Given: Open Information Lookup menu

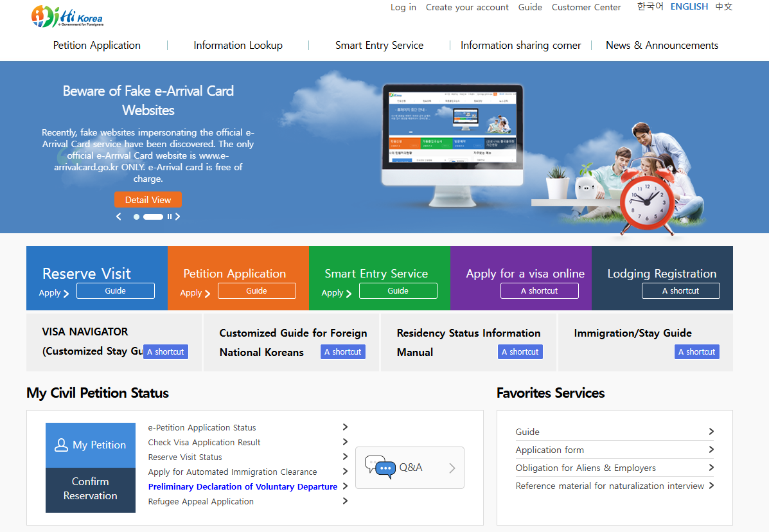Looking at the screenshot, I should point(238,45).
